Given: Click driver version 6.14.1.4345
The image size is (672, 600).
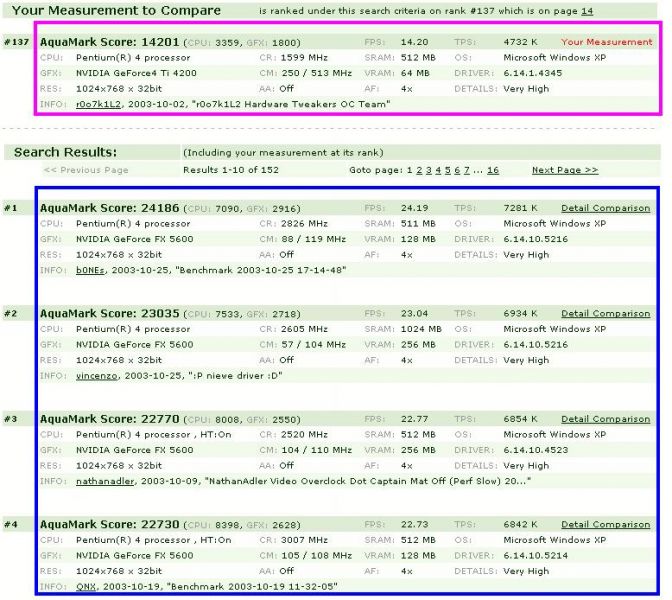Looking at the screenshot, I should [533, 73].
